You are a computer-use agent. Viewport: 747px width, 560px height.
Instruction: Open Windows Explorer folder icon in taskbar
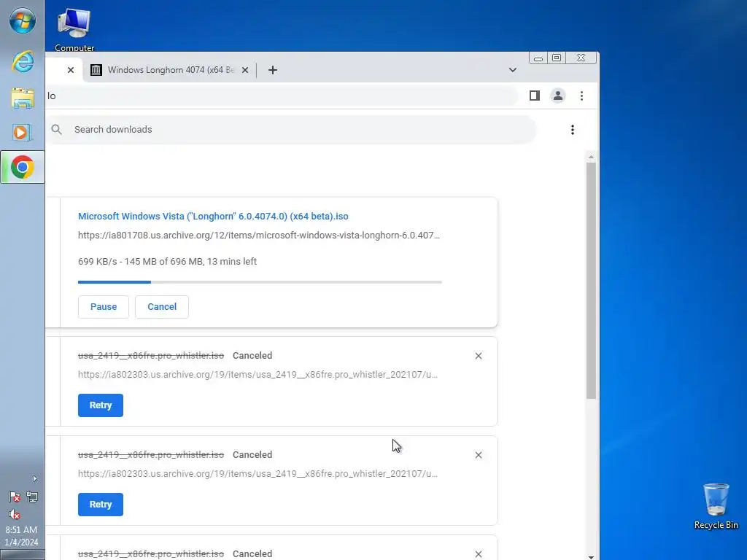(x=23, y=98)
